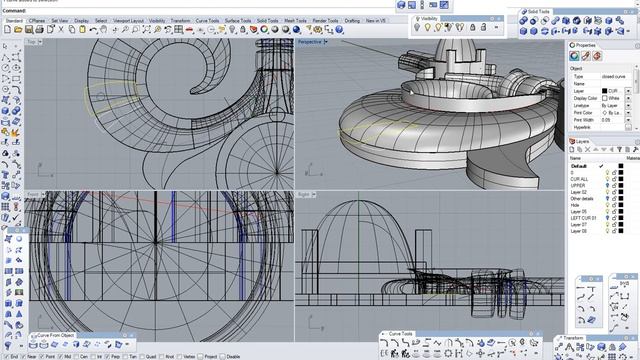This screenshot has height=360, width=640.
Task: Enable the Int object snap checkbox
Action: pyautogui.click(x=94, y=356)
